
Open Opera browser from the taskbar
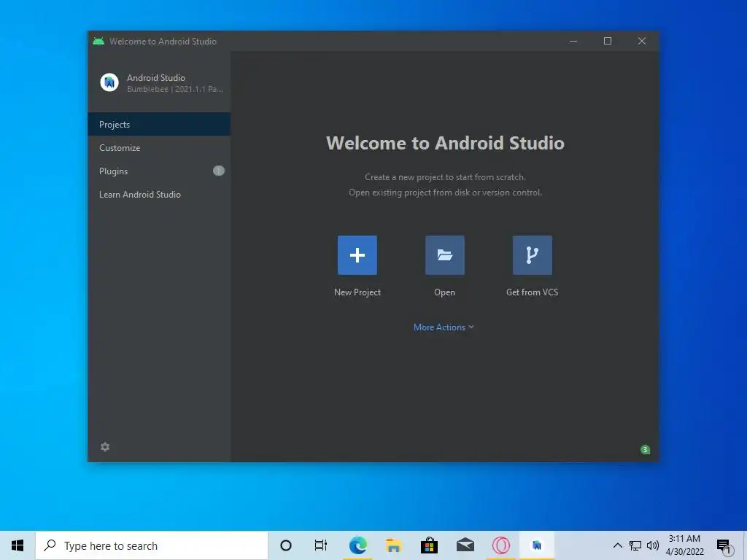500,545
